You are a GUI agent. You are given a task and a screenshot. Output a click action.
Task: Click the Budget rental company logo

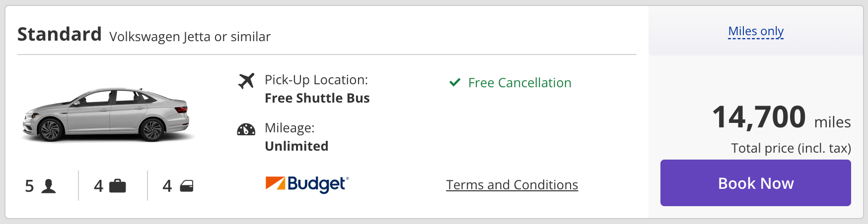tap(307, 184)
